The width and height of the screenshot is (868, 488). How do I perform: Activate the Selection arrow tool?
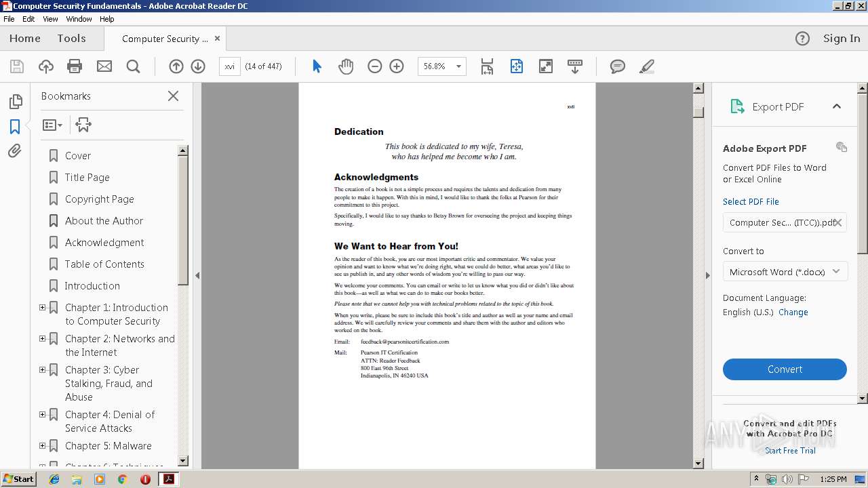click(x=317, y=66)
